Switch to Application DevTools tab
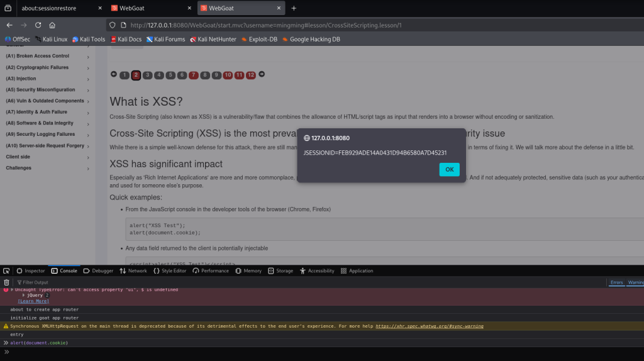The width and height of the screenshot is (644, 361). click(x=357, y=270)
